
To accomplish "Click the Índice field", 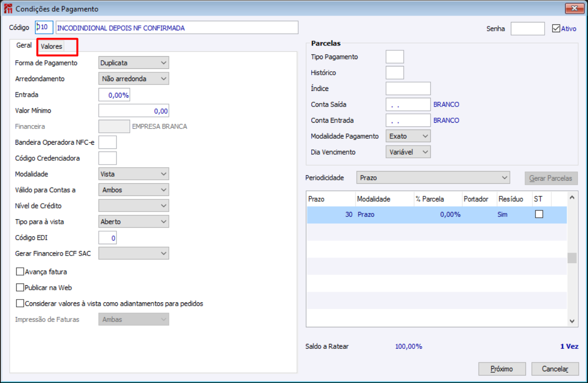I will click(x=408, y=88).
